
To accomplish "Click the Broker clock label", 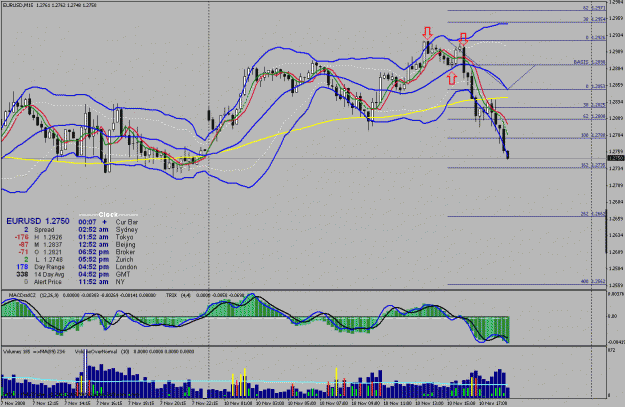I will coord(125,252).
